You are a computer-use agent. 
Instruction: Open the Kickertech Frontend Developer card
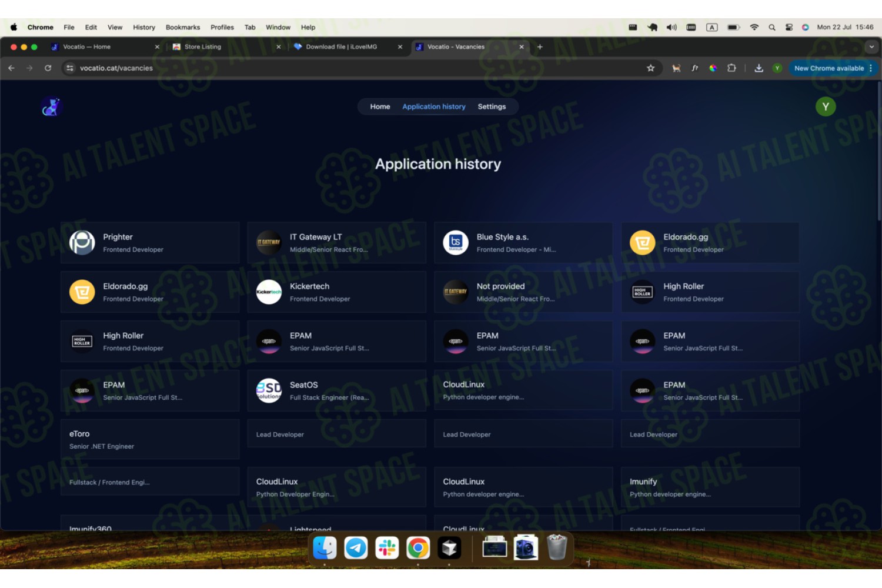tap(337, 292)
